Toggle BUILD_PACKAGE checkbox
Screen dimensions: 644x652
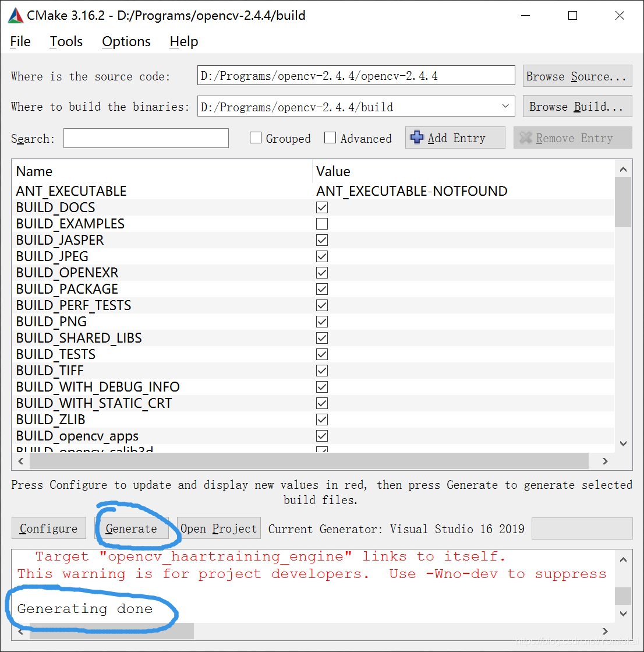(x=322, y=289)
